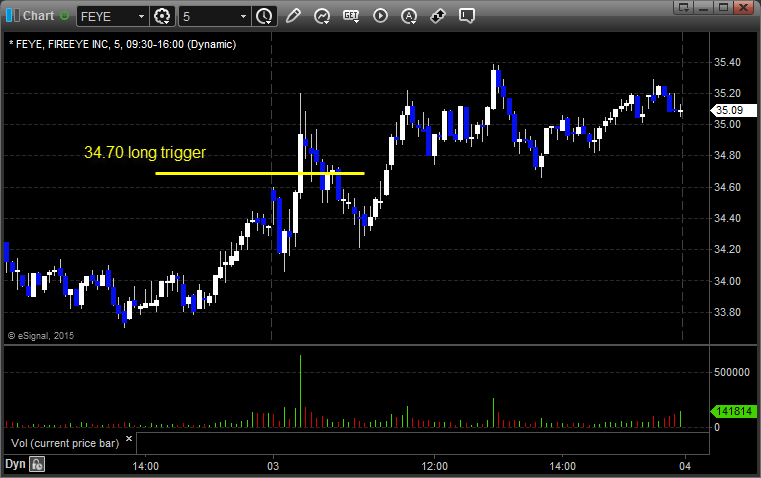This screenshot has width=761, height=478.
Task: Click the 35.40 price axis label
Action: 727,62
